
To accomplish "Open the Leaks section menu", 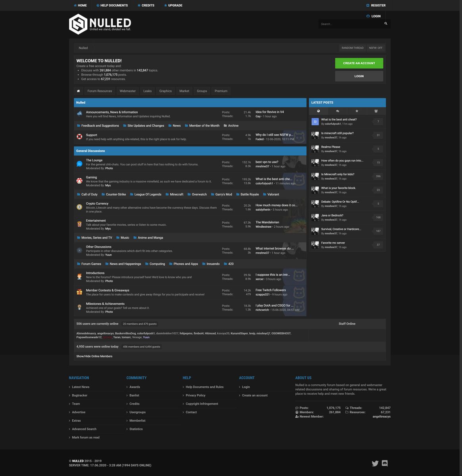I will [x=147, y=91].
